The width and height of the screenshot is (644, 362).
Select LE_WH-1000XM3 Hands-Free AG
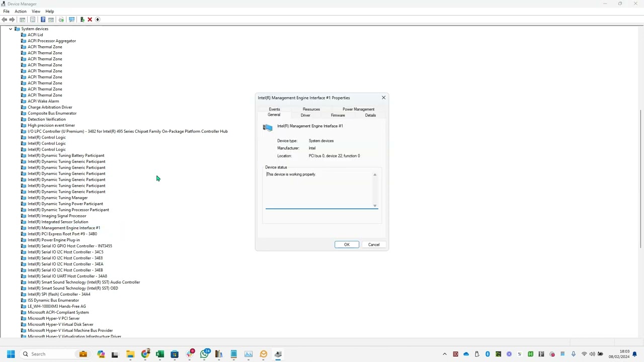click(x=57, y=306)
